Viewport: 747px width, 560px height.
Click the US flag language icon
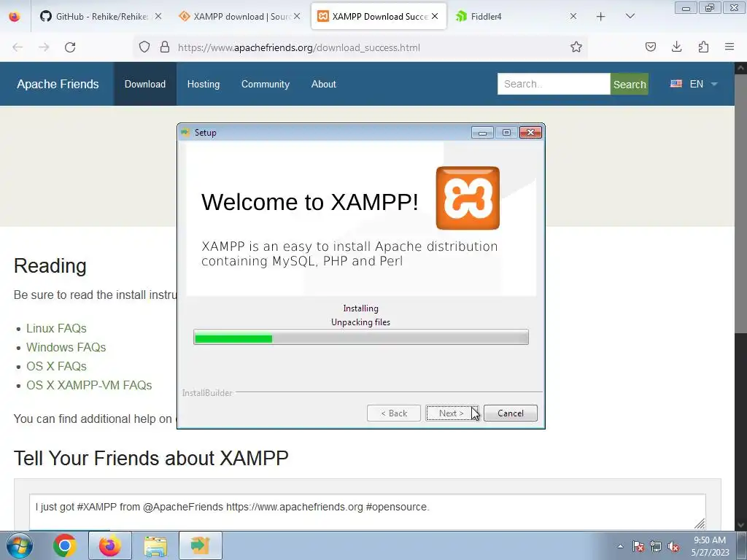pos(676,84)
